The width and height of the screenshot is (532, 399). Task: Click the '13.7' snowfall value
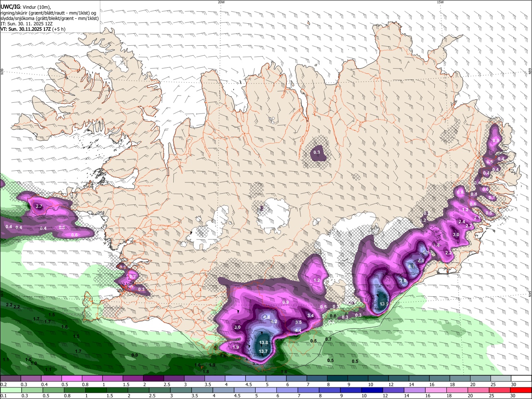point(263,352)
